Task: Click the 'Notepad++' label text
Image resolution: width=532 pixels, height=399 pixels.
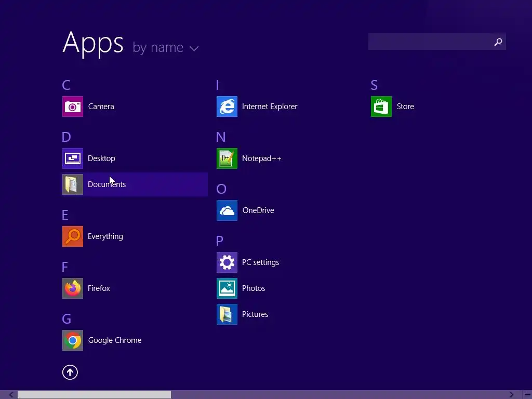Action: pyautogui.click(x=262, y=158)
